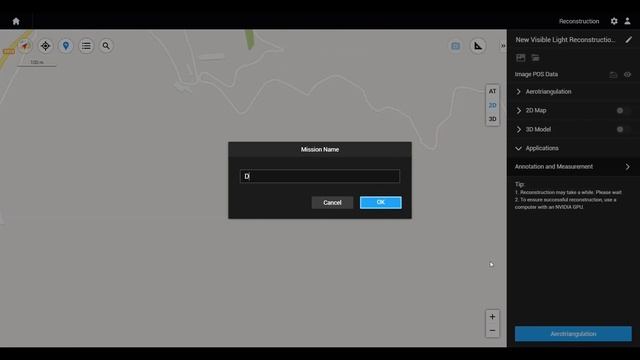
Task: Click the NVIDIA GPU tip text
Action: click(565, 203)
